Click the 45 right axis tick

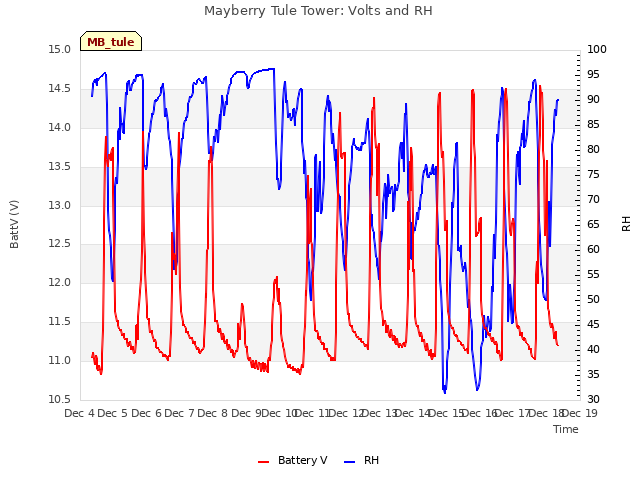point(593,324)
